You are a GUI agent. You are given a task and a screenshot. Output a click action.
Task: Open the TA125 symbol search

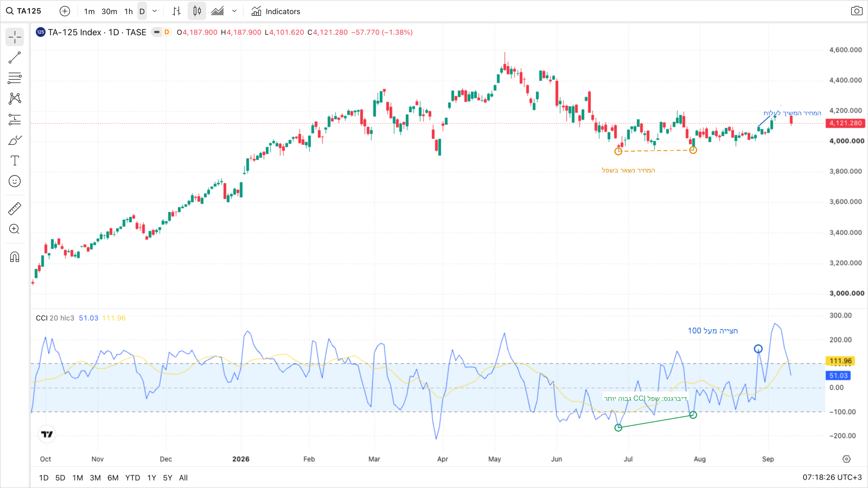(24, 11)
